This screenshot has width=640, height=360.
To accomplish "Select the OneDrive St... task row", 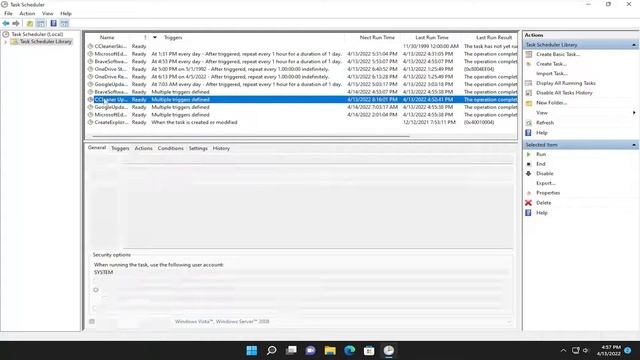I will coord(301,69).
